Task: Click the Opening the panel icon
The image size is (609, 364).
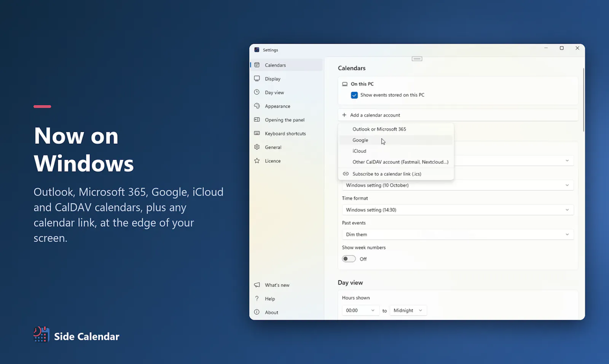Action: click(x=257, y=120)
